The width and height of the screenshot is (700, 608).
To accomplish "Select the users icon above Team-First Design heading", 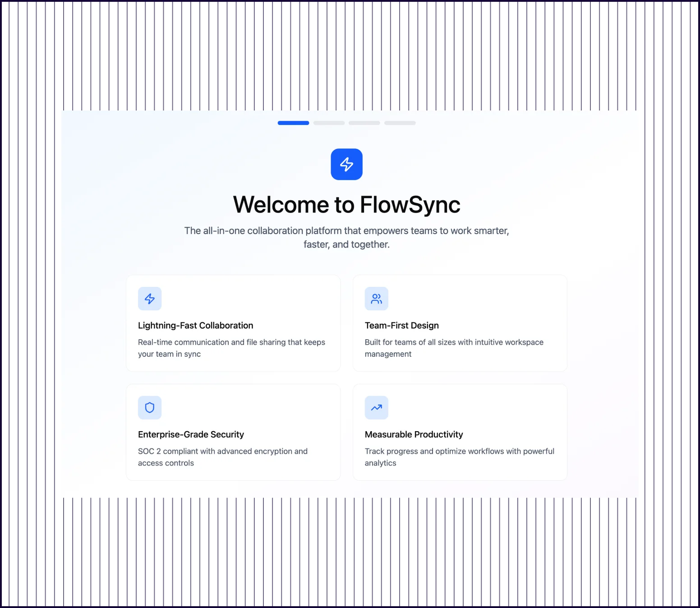I will (x=376, y=299).
